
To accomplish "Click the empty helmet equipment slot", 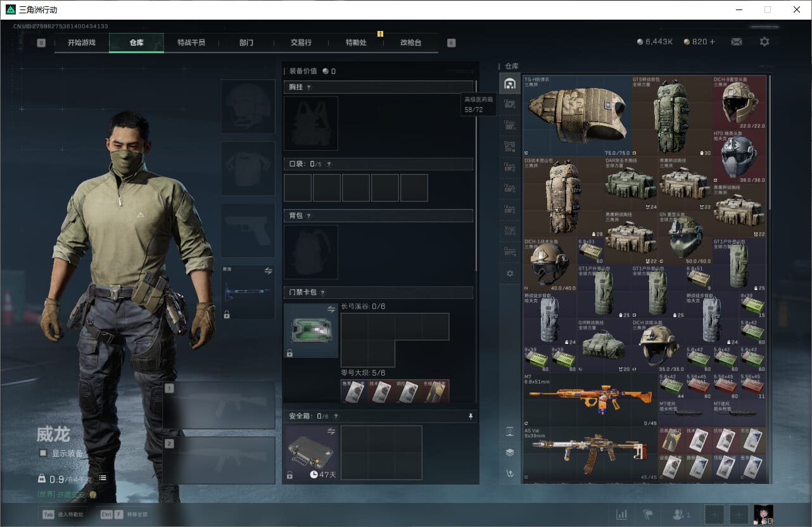I will [248, 106].
